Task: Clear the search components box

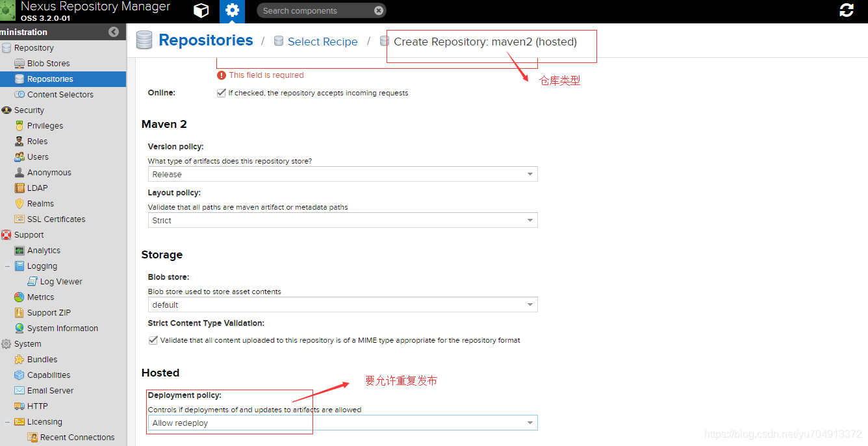Action: [x=379, y=10]
